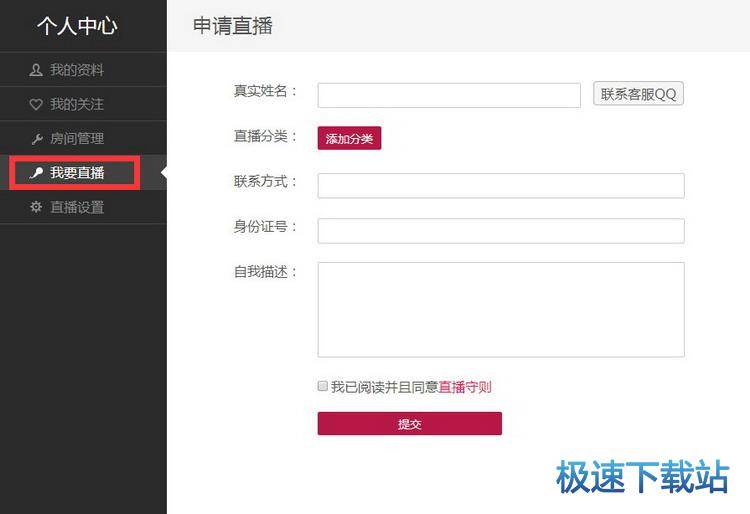Click the wrench icon beside 房间管理
This screenshot has width=750, height=514.
(x=36, y=139)
